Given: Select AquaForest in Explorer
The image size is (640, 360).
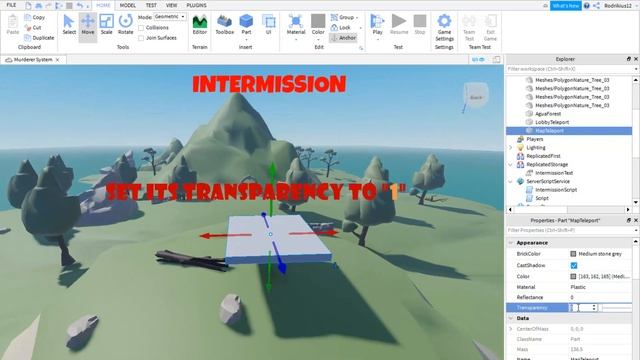Looking at the screenshot, I should (548, 114).
